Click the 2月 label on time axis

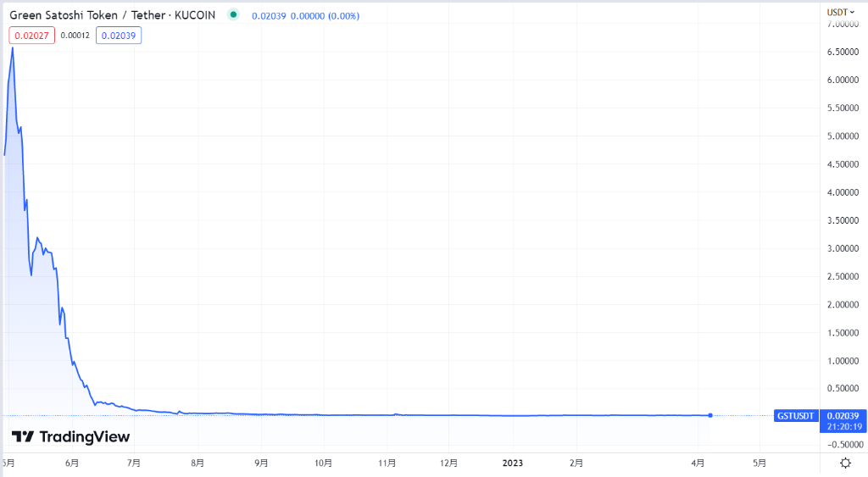click(x=576, y=463)
